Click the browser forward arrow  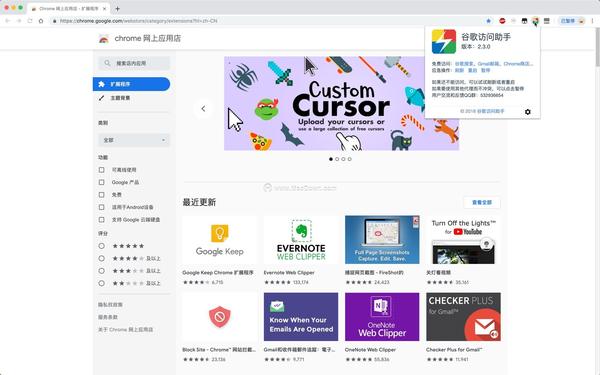[19, 21]
